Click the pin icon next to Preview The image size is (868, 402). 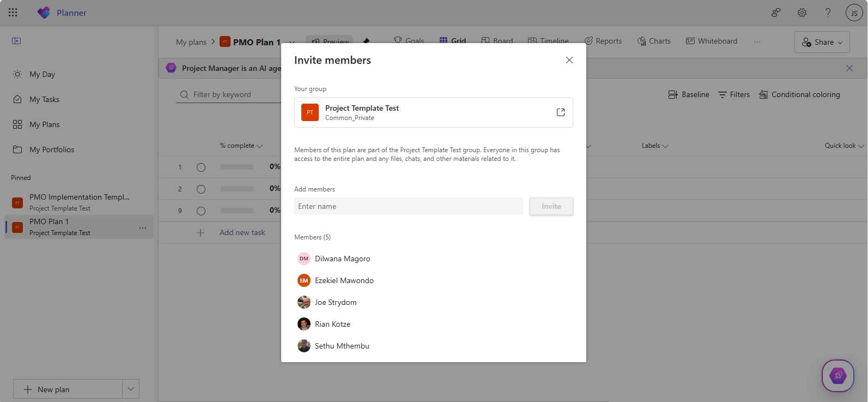[366, 41]
